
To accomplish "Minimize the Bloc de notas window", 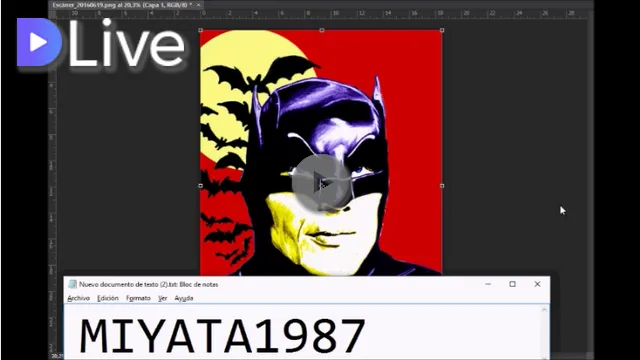I will pos(488,284).
